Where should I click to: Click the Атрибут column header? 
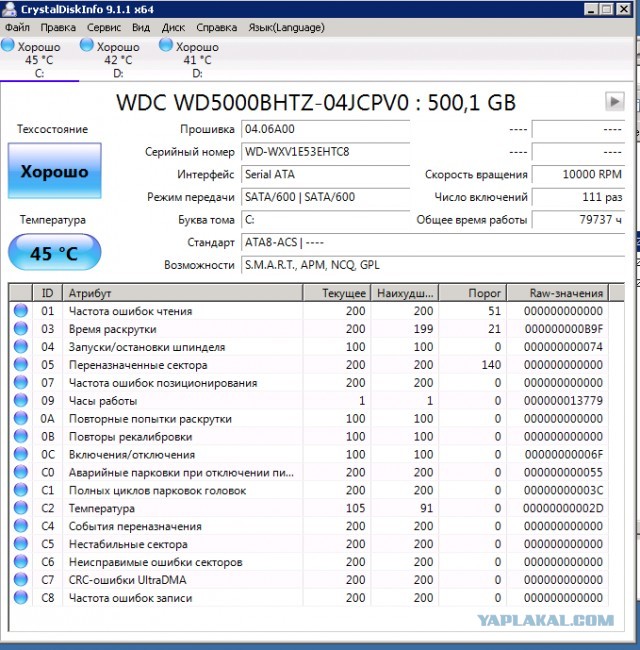(182, 293)
